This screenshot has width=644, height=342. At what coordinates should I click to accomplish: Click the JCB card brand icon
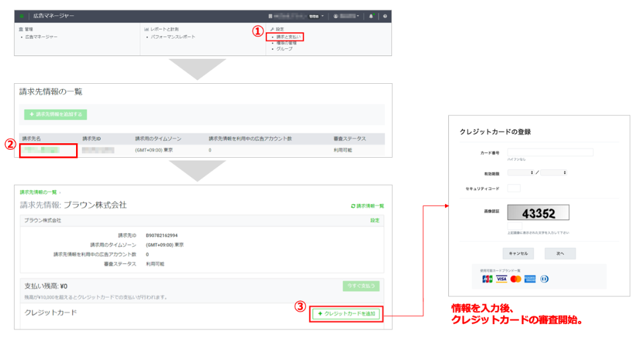click(487, 279)
